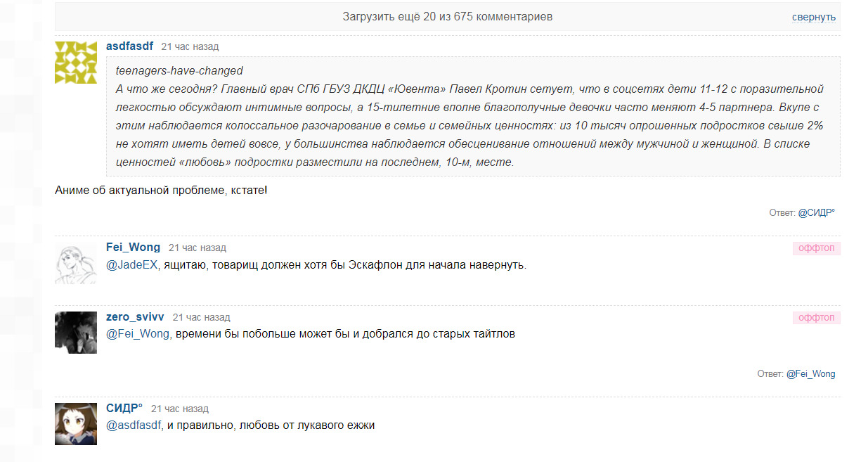Click asdfasdf's yellow pattern avatar
Screen dimensions: 868x462
[x=76, y=63]
